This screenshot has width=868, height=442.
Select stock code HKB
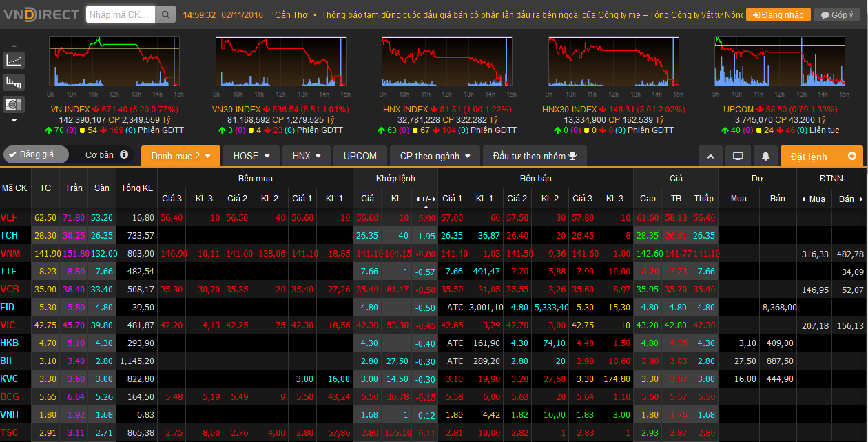click(x=10, y=343)
